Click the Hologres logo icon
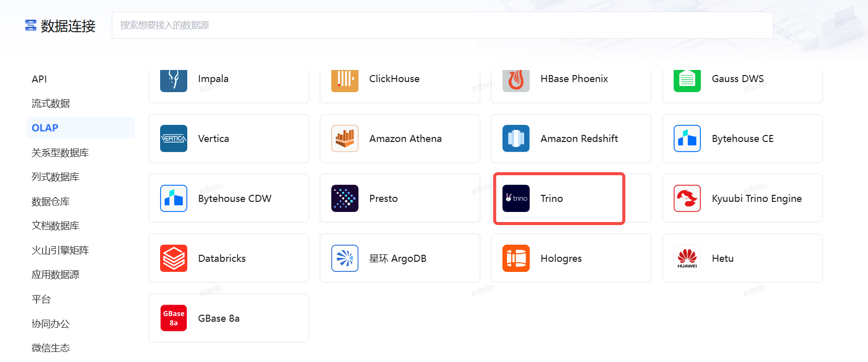Screen dimensions: 868x362 [516, 258]
